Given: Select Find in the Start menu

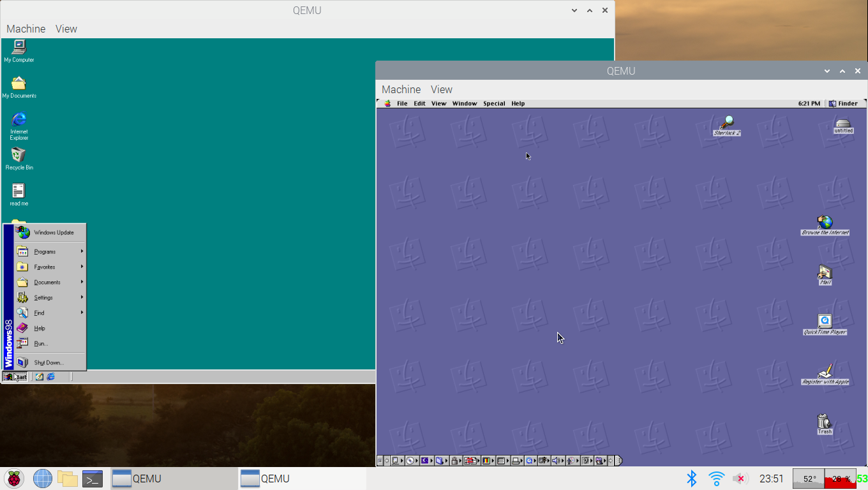Looking at the screenshot, I should (x=50, y=313).
